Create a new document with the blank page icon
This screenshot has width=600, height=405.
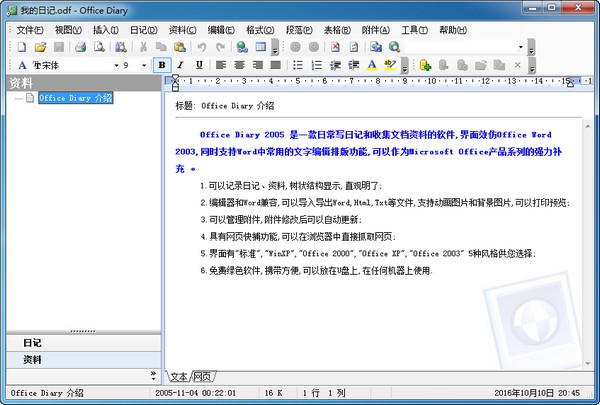point(22,47)
